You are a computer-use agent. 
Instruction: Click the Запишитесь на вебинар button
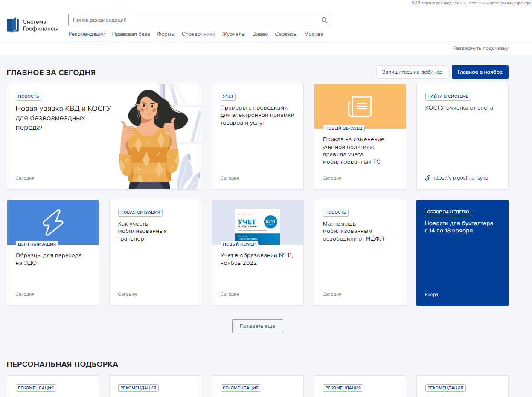[412, 72]
